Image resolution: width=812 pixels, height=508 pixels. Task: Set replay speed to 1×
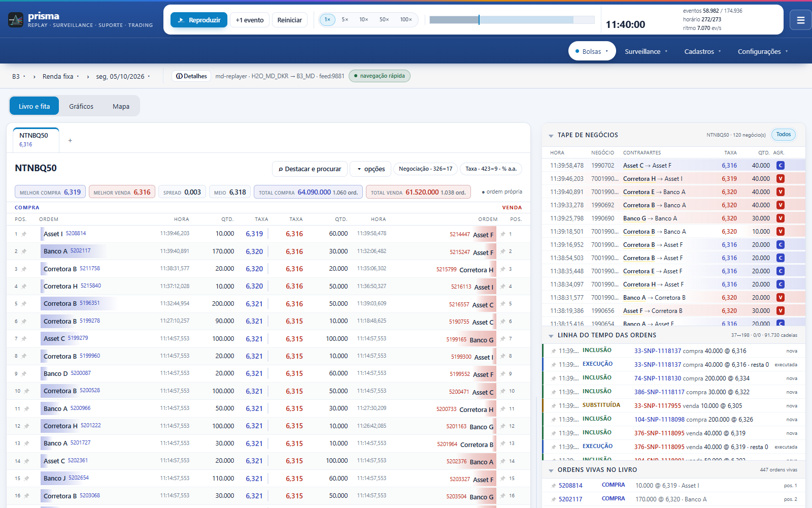[327, 20]
